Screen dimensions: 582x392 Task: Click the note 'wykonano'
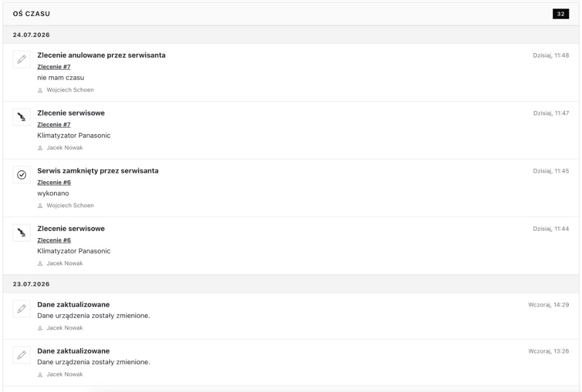pos(53,194)
